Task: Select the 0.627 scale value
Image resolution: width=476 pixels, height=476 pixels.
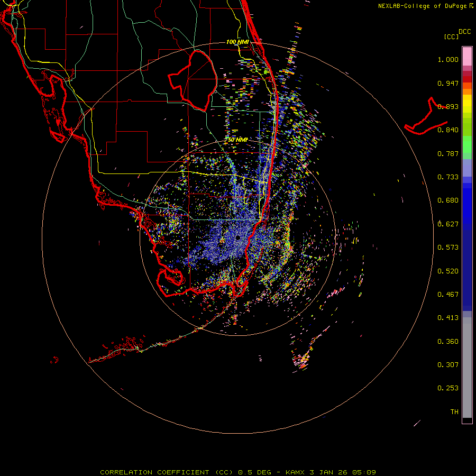Action: [448, 224]
